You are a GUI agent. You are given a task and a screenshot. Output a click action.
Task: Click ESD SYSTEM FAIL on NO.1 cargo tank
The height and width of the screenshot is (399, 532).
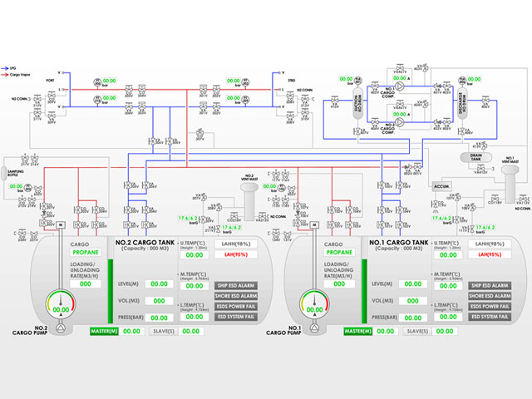pos(490,317)
